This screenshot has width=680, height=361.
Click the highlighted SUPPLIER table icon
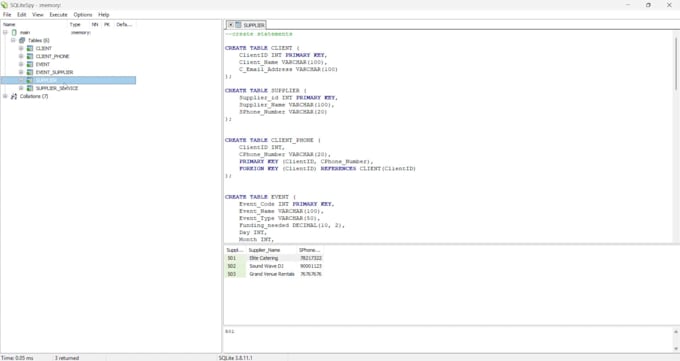[x=30, y=80]
